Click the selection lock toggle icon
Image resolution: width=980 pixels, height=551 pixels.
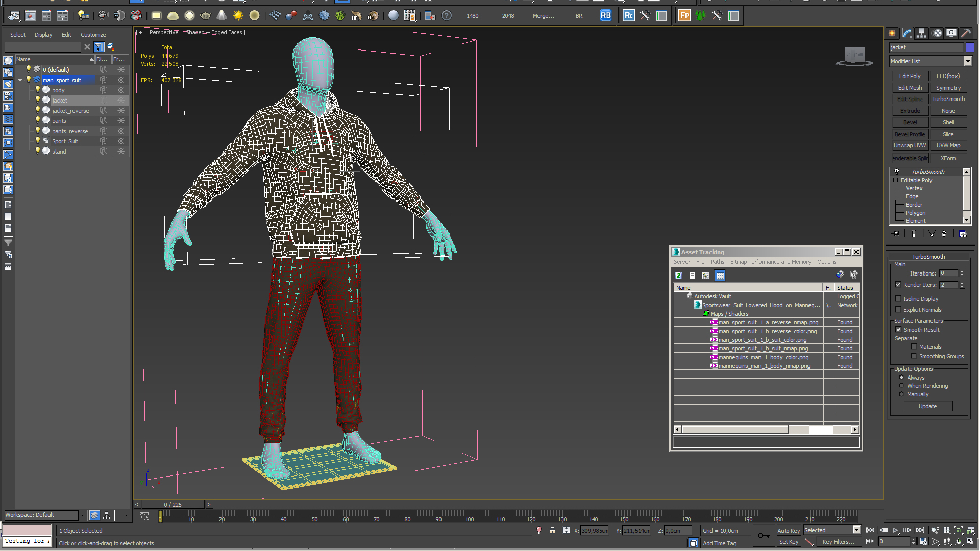552,531
